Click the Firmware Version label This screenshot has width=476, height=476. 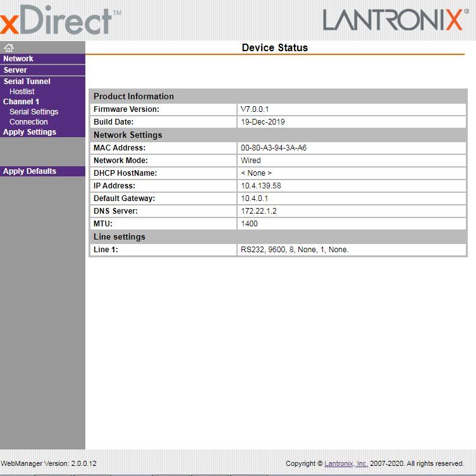click(126, 109)
